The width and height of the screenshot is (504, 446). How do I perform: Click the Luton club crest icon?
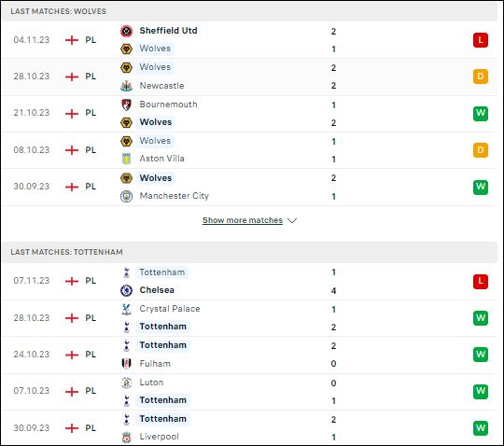pyautogui.click(x=126, y=383)
